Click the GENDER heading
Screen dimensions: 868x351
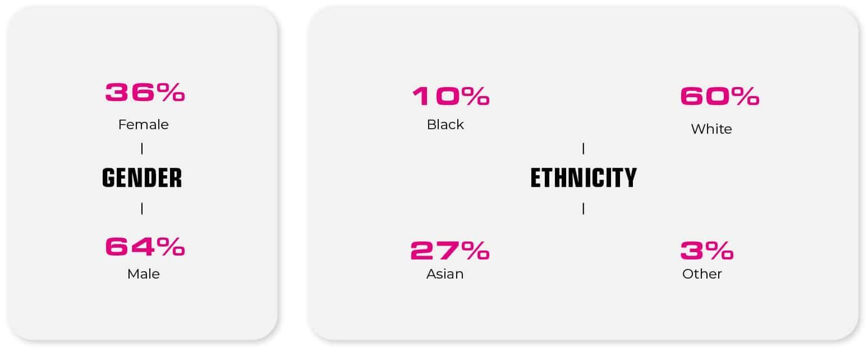(x=142, y=178)
